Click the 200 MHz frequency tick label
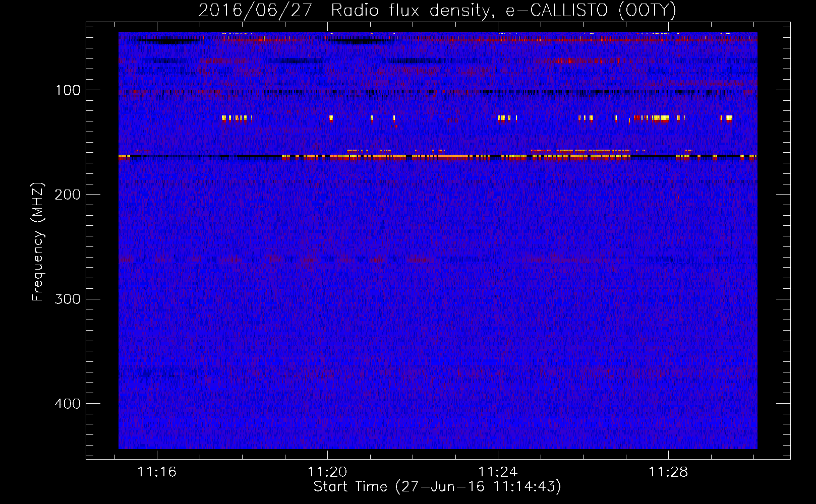This screenshot has height=504, width=816. (68, 195)
